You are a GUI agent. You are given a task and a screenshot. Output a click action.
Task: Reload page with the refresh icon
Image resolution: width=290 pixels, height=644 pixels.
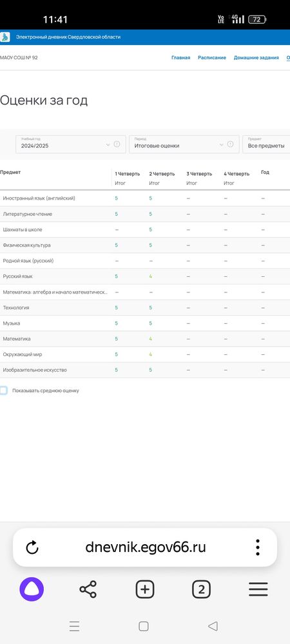click(x=32, y=547)
